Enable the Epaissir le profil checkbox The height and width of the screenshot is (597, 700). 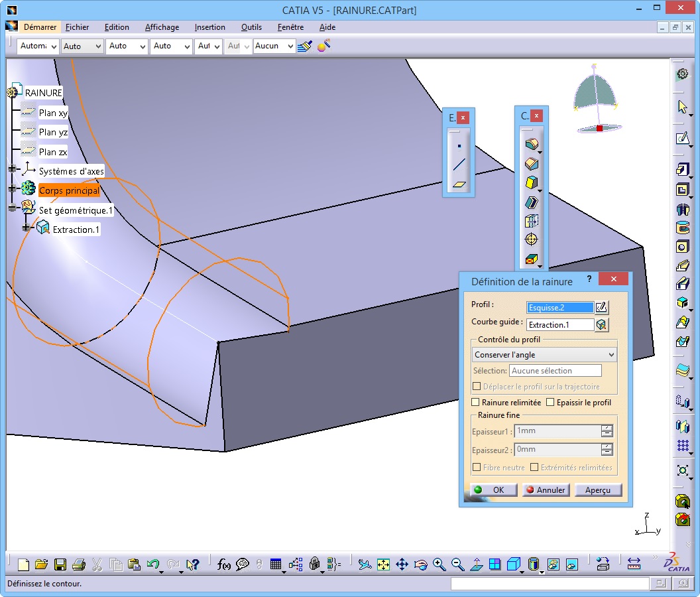[550, 402]
